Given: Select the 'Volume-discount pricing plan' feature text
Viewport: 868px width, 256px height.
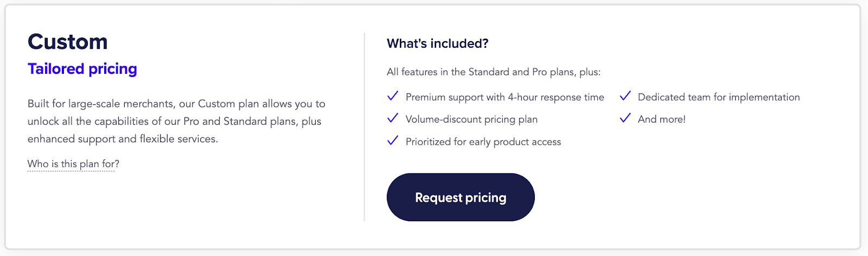Looking at the screenshot, I should [471, 119].
